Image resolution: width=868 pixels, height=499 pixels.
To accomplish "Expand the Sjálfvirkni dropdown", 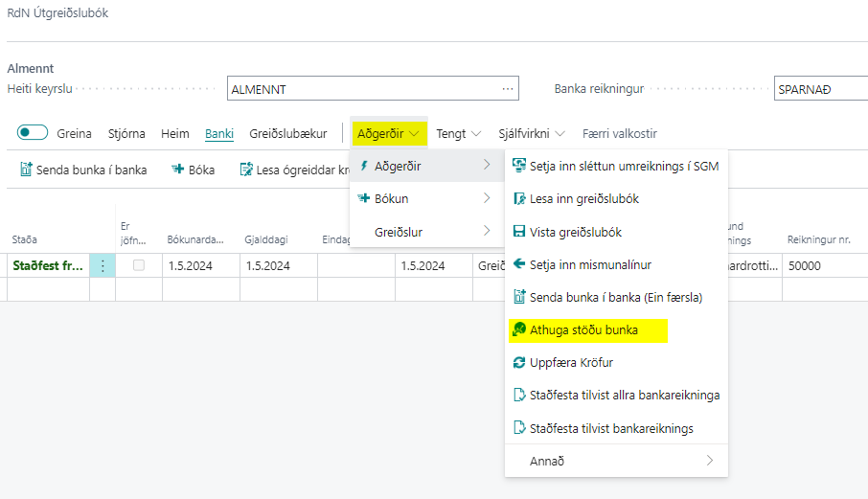I will 531,133.
